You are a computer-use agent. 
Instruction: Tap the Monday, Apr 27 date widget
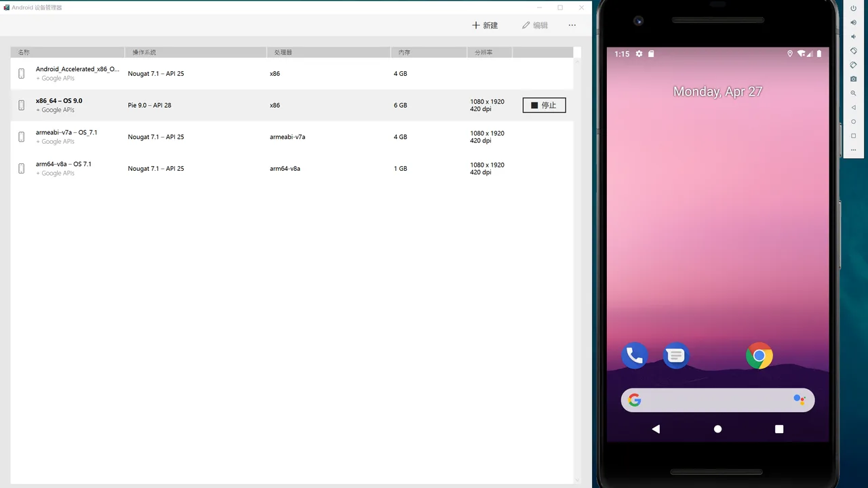point(717,91)
